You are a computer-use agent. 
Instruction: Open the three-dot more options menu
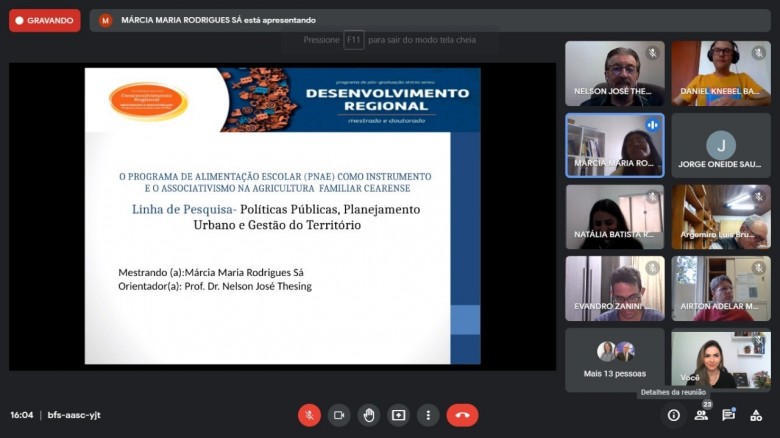tap(428, 415)
